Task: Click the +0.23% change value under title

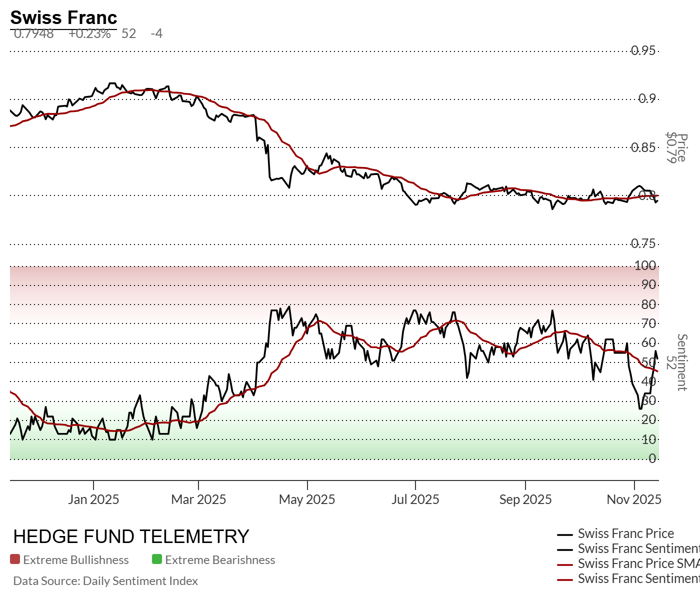Action: point(89,33)
